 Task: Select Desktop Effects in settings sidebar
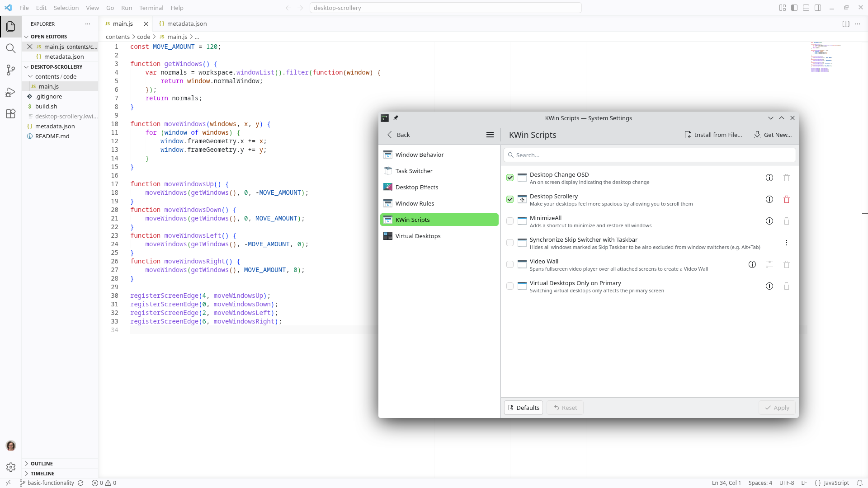(439, 187)
